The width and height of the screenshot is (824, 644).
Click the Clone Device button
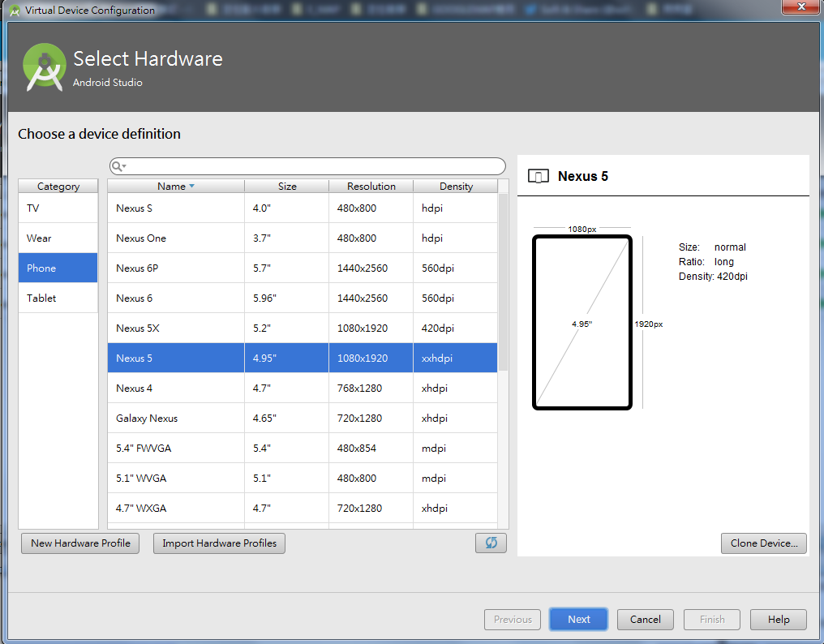coord(763,543)
